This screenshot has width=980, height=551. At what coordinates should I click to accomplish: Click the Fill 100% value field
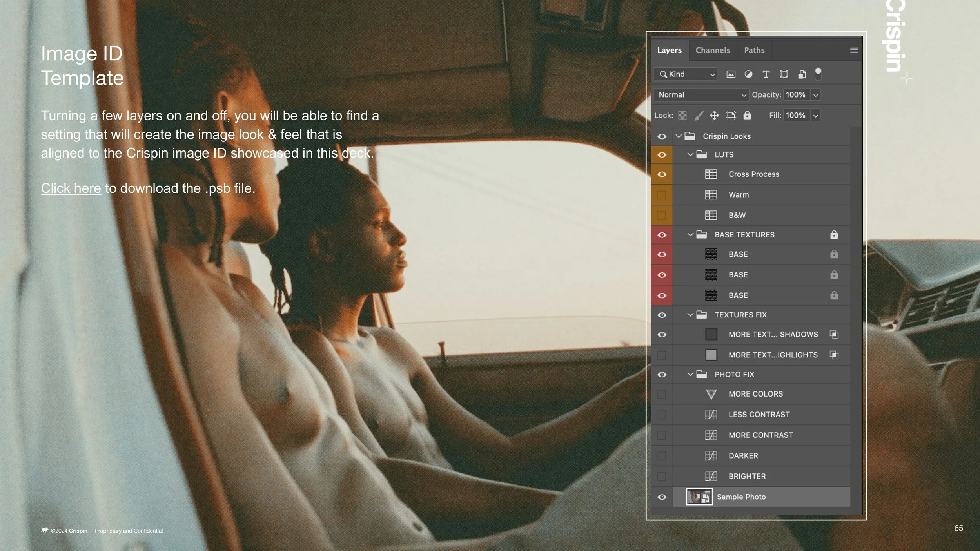pos(796,116)
